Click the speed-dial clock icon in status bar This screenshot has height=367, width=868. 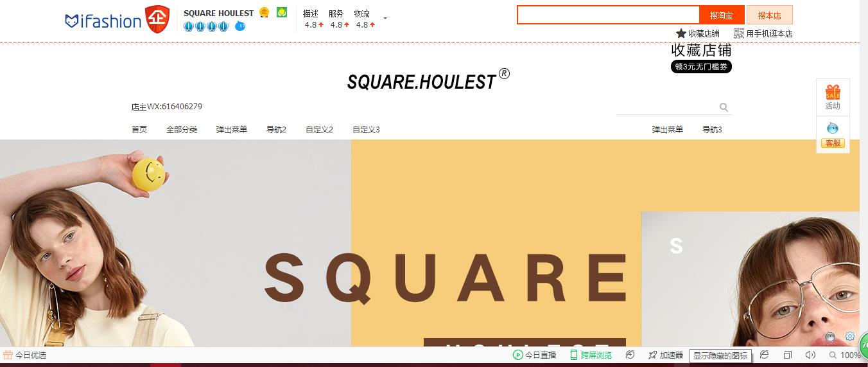(x=630, y=355)
